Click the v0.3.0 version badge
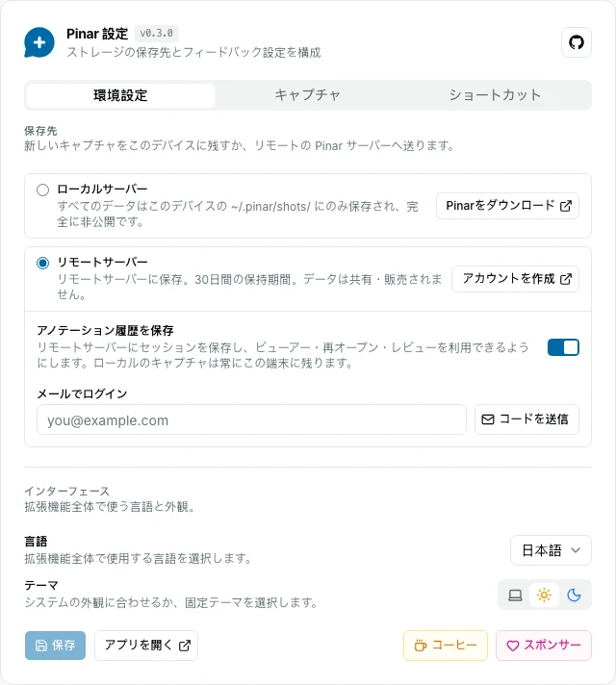The image size is (616, 685). [157, 34]
